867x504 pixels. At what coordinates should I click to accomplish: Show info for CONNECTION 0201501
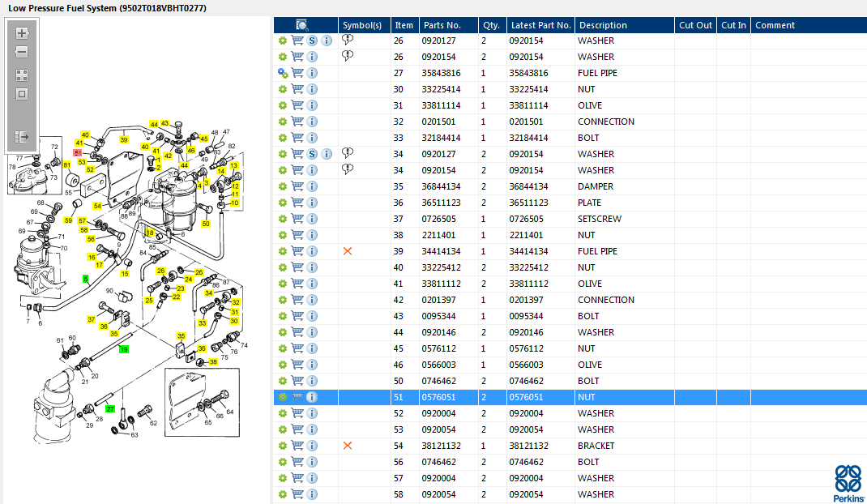(312, 122)
